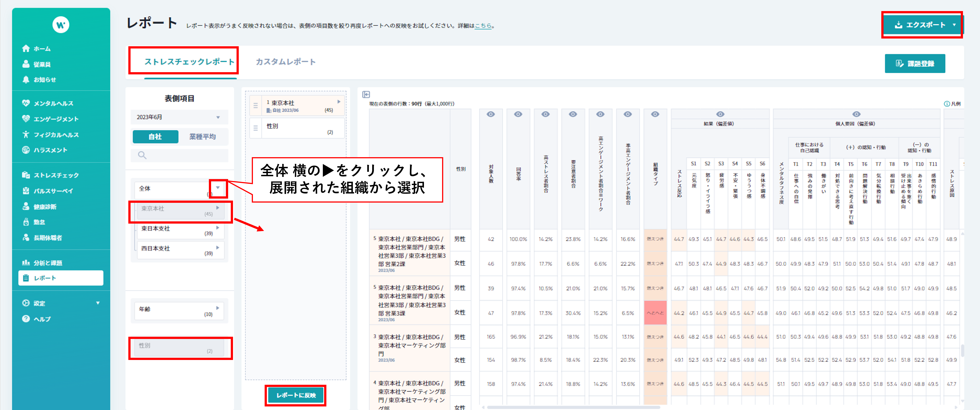Image resolution: width=980 pixels, height=410 pixels.
Task: Open 設定 in the sidebar
Action: pyautogui.click(x=34, y=303)
